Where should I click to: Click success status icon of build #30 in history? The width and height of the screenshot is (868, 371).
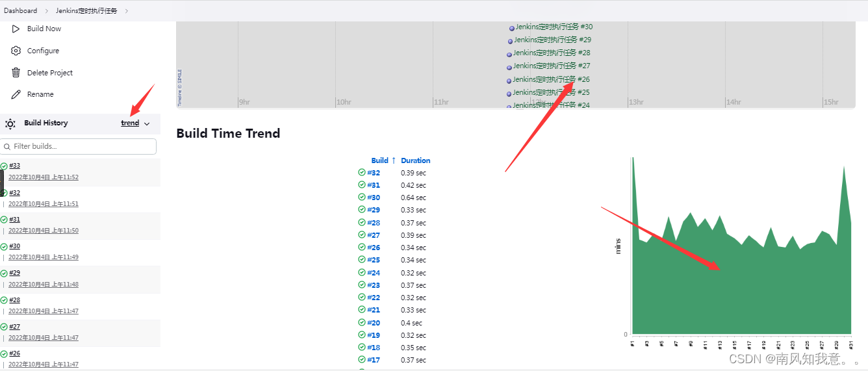(4, 247)
